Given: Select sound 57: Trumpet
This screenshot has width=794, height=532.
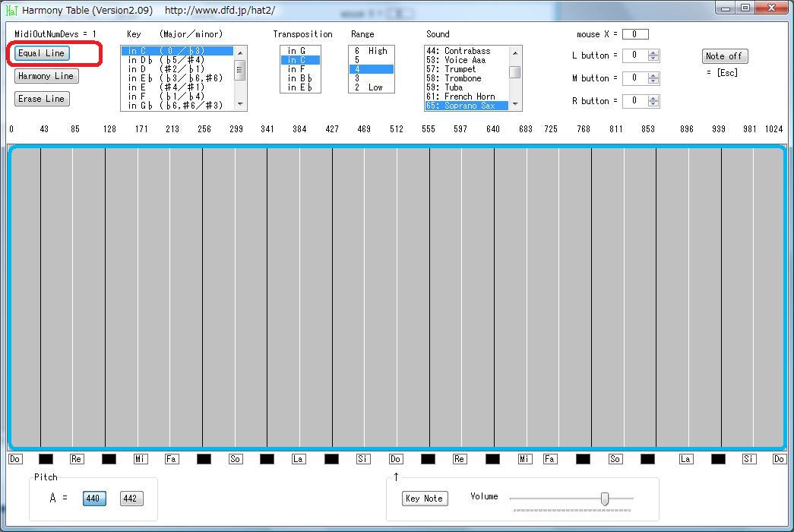Looking at the screenshot, I should (x=467, y=69).
